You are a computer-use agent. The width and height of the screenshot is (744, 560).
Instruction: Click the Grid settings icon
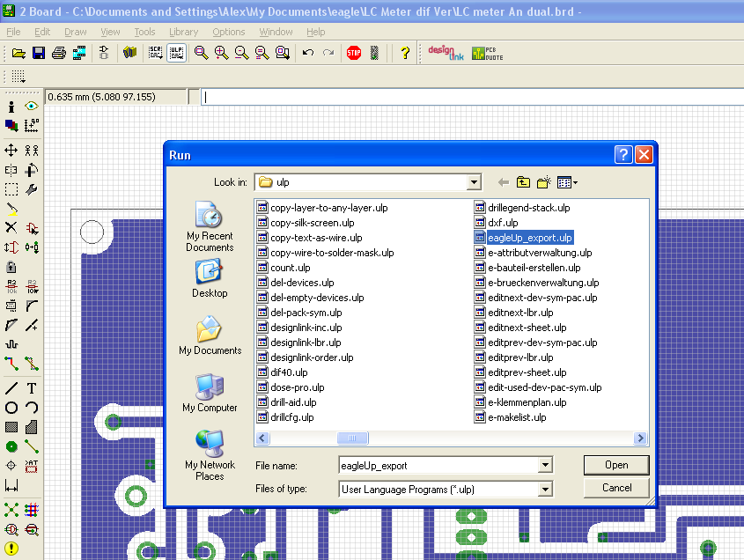click(18, 77)
